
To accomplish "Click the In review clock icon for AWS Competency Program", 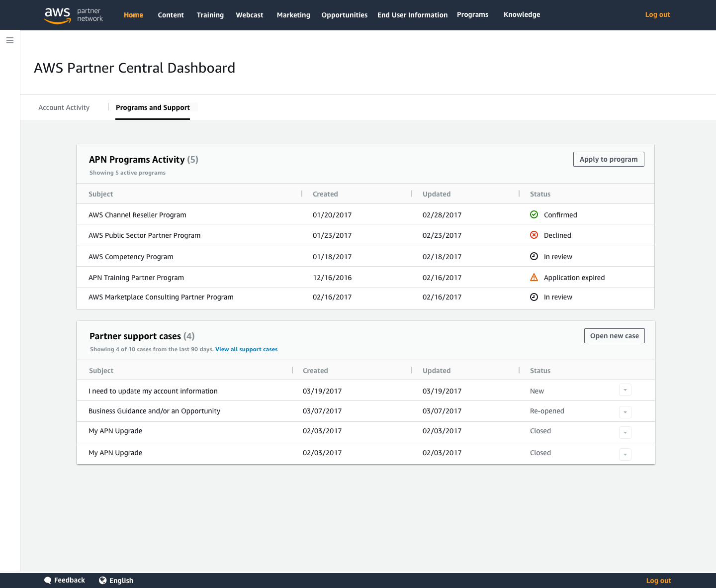I will (x=534, y=256).
